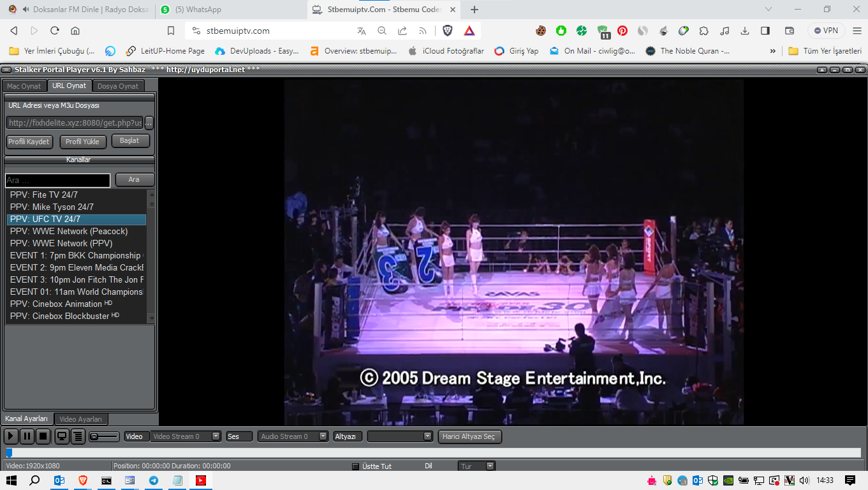This screenshot has width=868, height=490.
Task: Click the translate page icon
Action: (362, 31)
